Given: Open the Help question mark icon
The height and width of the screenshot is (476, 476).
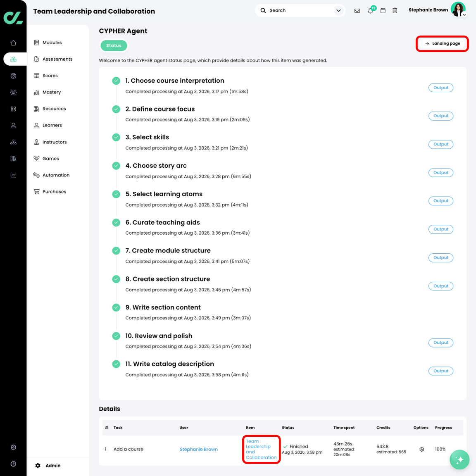Looking at the screenshot, I should point(13,464).
